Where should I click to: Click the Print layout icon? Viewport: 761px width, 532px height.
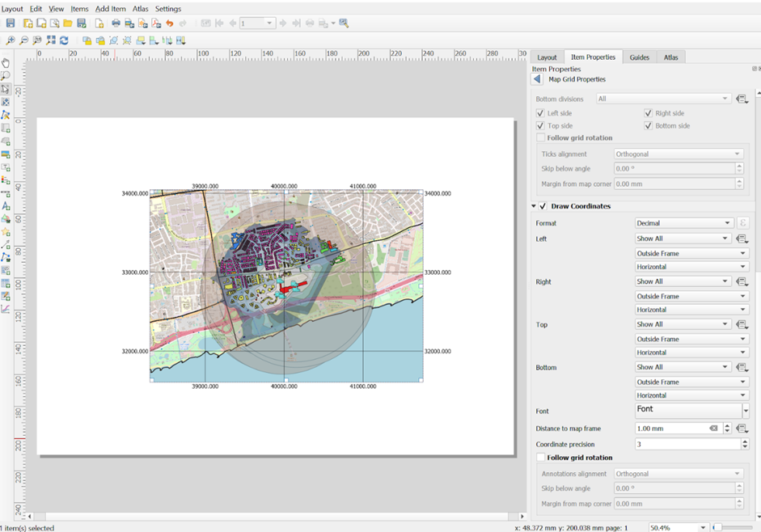[116, 23]
